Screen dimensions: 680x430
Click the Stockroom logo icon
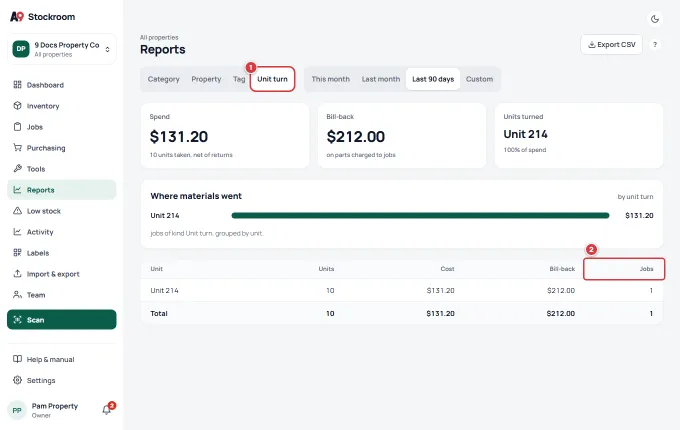(x=17, y=16)
